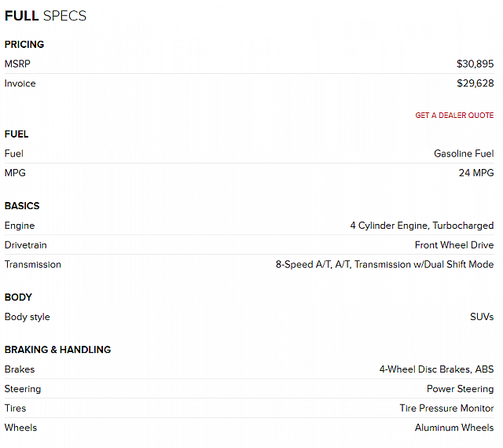Select the 4 Cylinder Engine, Turbocharged text
The image size is (503, 448).
(421, 226)
